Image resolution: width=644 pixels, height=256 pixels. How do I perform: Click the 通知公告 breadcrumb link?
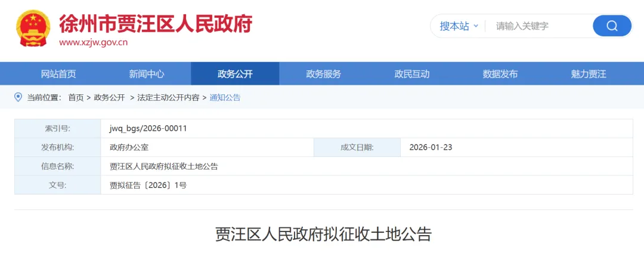225,98
